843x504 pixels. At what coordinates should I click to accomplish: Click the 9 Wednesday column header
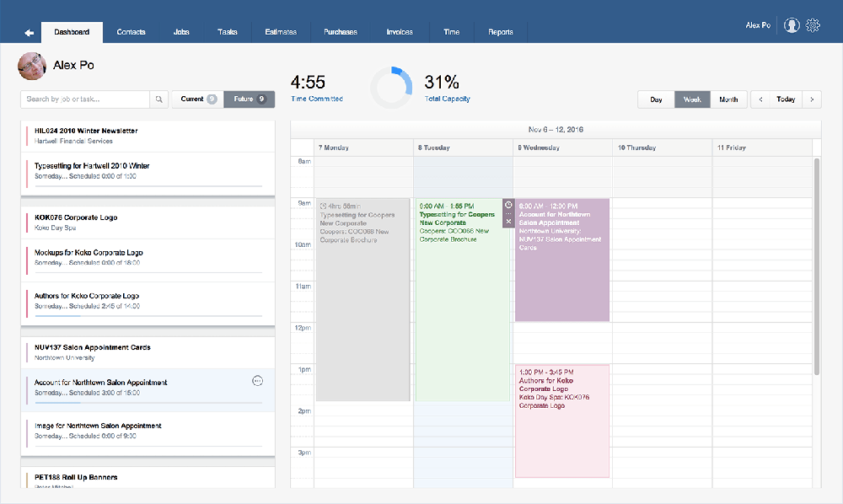pyautogui.click(x=562, y=147)
